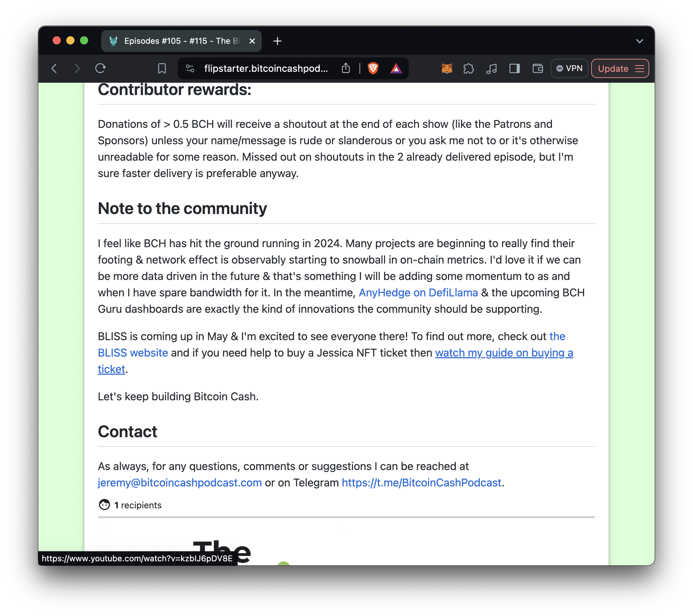This screenshot has width=693, height=616.
Task: View site information settings icon
Action: click(x=190, y=68)
